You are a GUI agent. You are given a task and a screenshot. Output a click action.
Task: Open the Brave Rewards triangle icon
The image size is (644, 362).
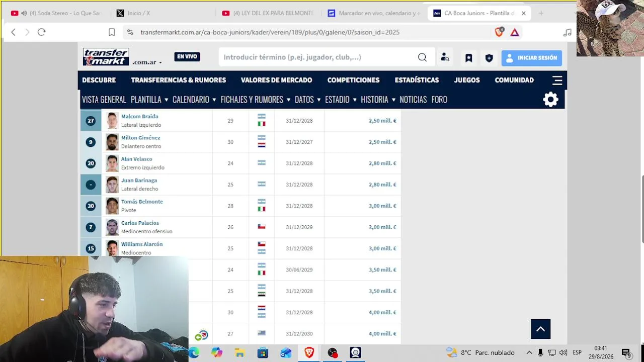(x=515, y=32)
